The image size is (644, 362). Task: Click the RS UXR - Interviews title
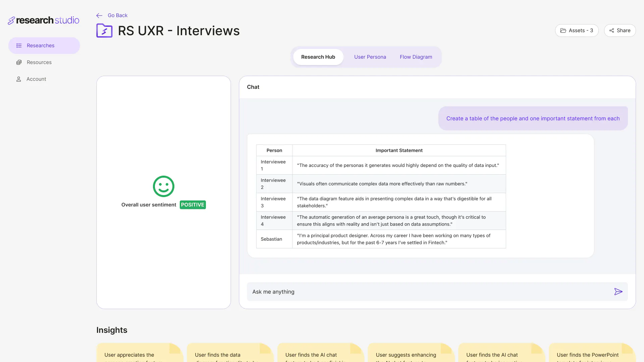(x=179, y=31)
